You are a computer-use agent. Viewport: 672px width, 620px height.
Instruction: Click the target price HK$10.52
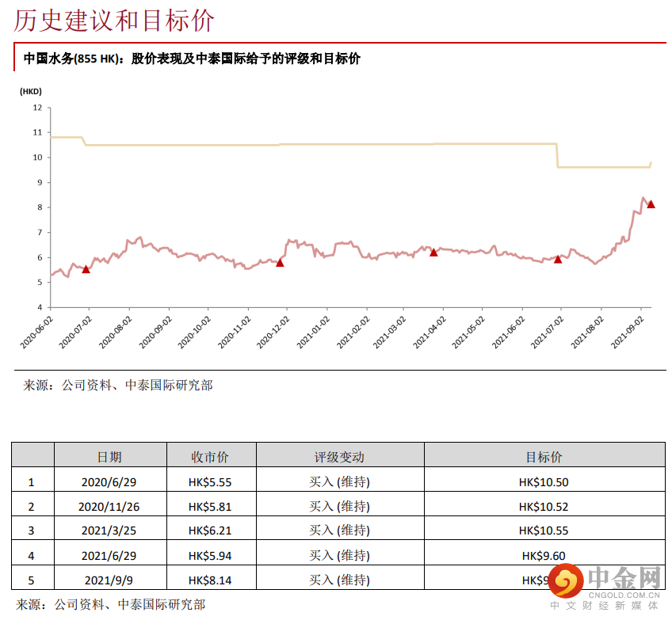coord(544,507)
